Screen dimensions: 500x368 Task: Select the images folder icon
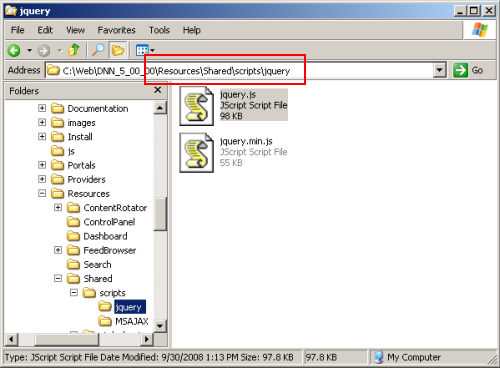[x=57, y=122]
